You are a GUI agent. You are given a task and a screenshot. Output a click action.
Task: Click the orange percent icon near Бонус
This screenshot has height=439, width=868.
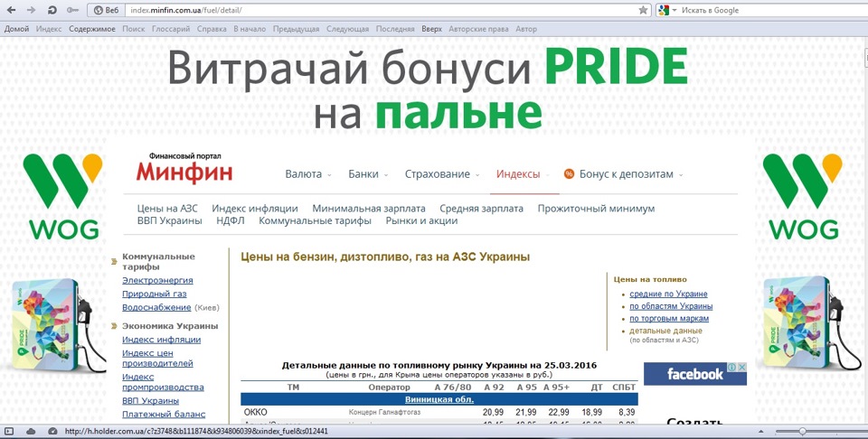569,174
